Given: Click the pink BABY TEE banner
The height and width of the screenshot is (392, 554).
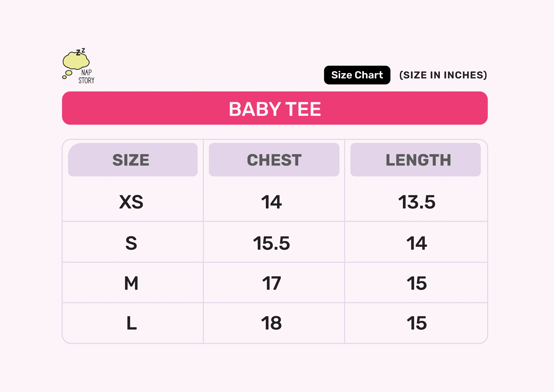Looking at the screenshot, I should coord(275,108).
